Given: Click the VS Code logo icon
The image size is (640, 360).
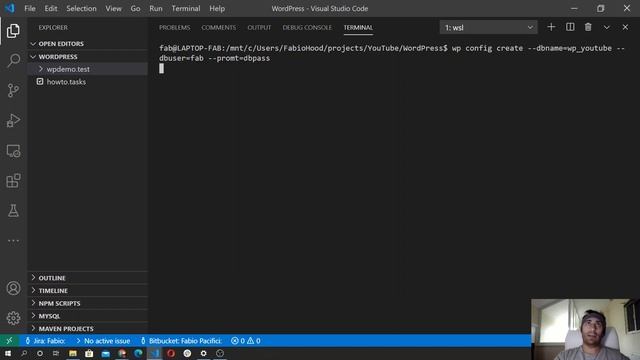Looking at the screenshot, I should pyautogui.click(x=10, y=8).
